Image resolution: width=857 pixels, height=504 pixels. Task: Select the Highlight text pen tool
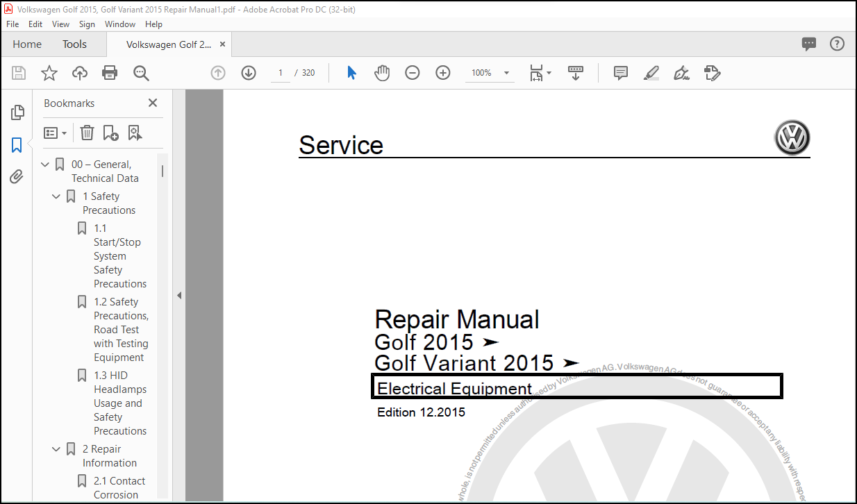[651, 73]
